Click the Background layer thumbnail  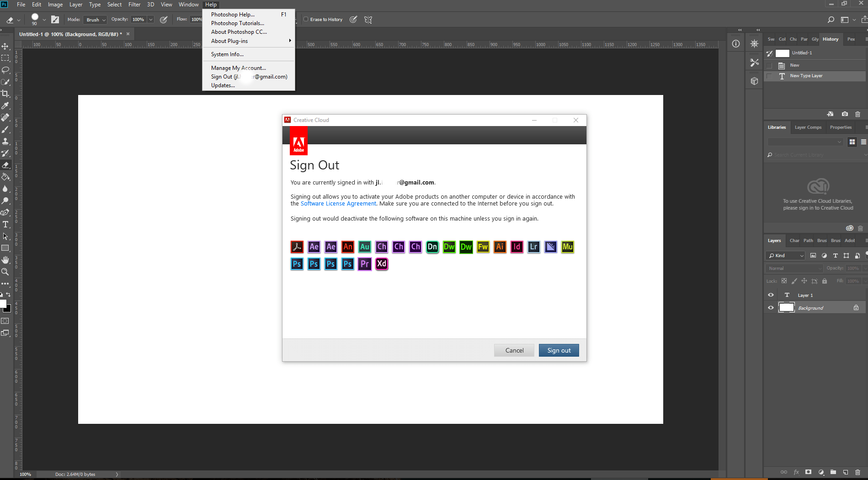(x=786, y=308)
